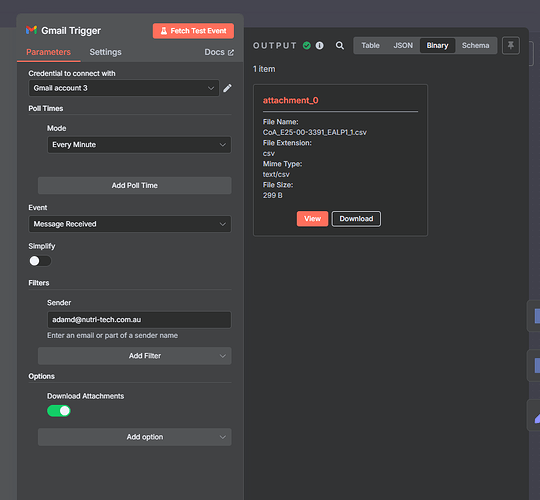Viewport: 540px width, 500px height.
Task: Toggle the Simplify switch
Action: (x=40, y=261)
